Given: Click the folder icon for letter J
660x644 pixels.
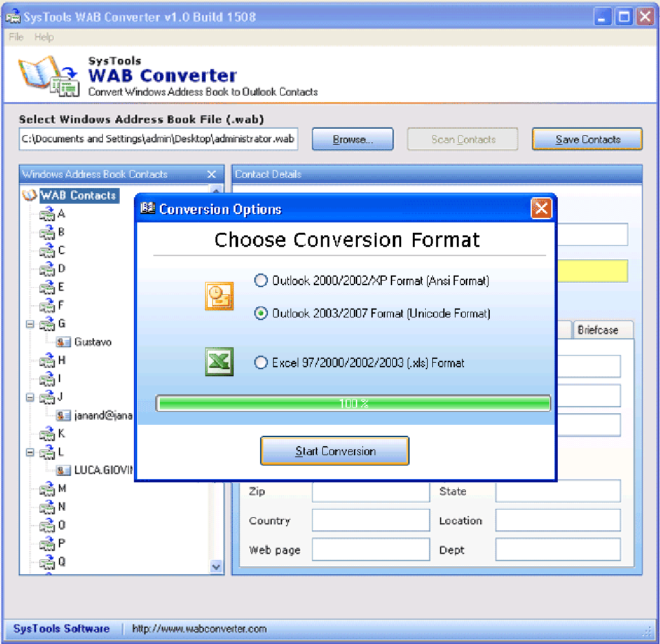Looking at the screenshot, I should (47, 397).
